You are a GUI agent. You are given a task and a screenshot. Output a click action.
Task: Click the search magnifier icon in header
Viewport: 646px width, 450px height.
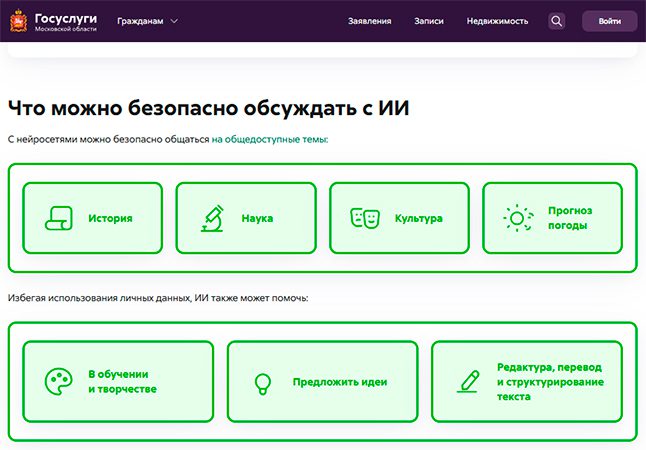[557, 21]
